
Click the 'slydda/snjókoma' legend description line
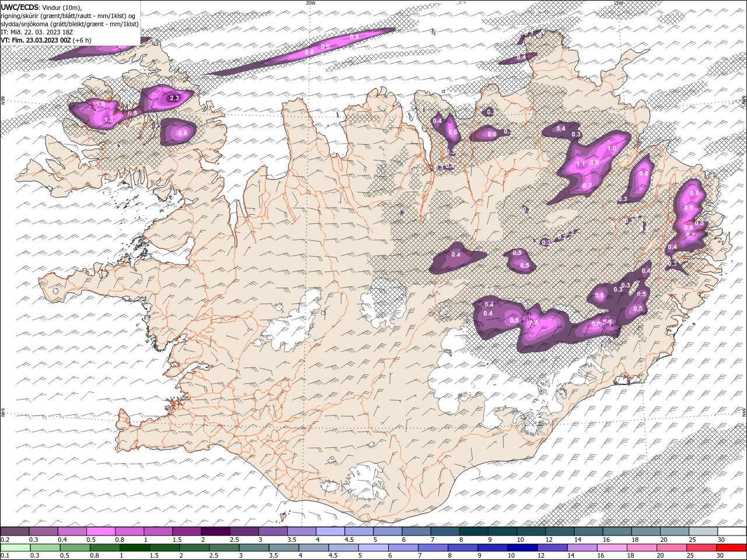click(69, 24)
